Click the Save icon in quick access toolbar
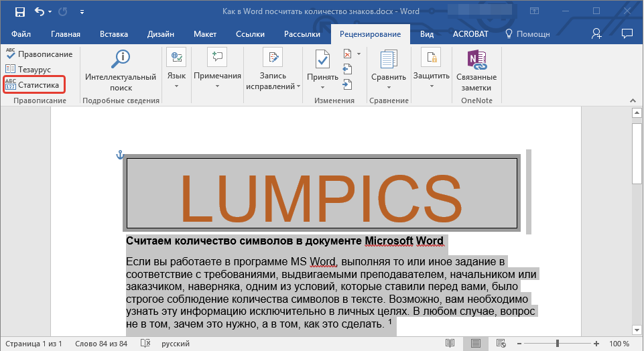 [19, 12]
